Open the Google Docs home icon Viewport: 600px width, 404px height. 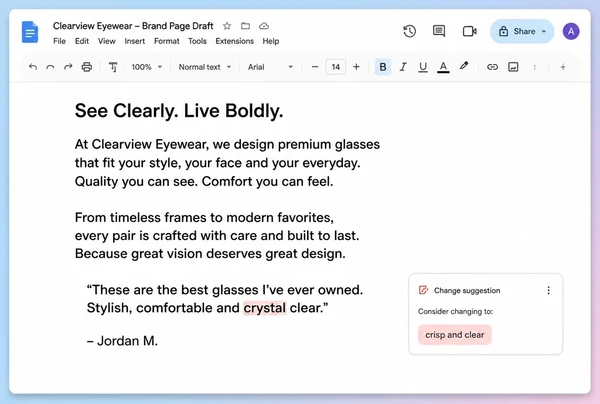[x=30, y=32]
